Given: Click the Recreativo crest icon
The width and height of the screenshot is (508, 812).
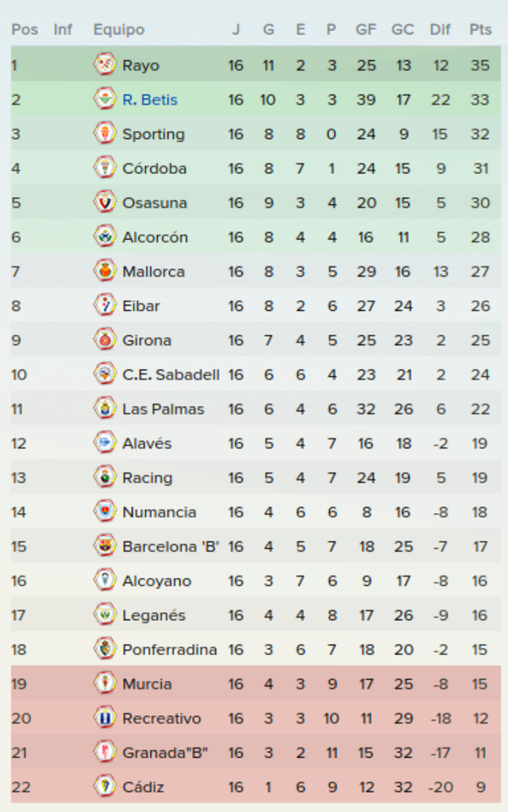Looking at the screenshot, I should [105, 717].
